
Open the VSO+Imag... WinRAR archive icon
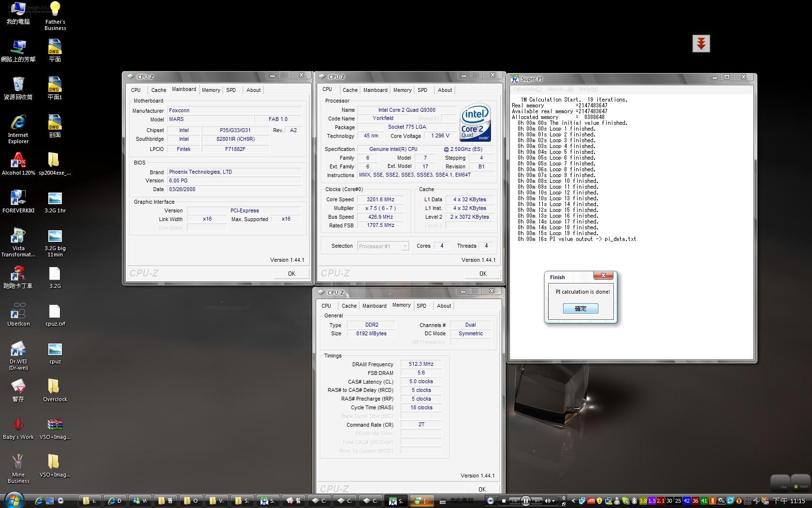[55, 428]
